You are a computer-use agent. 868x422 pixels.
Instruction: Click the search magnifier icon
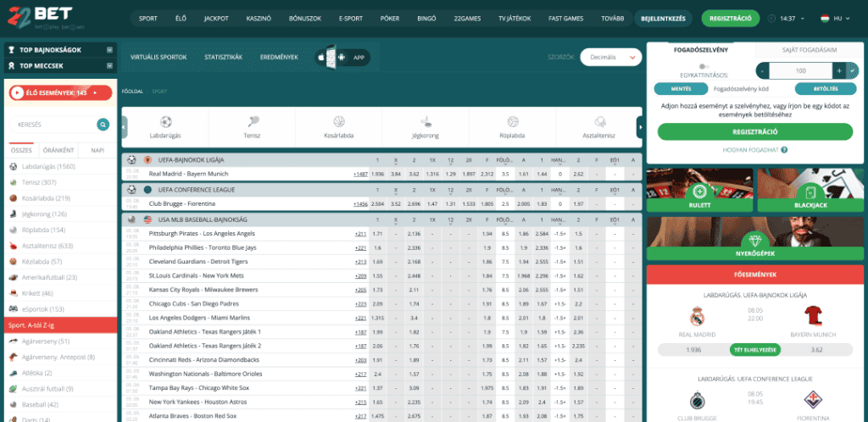click(x=103, y=125)
